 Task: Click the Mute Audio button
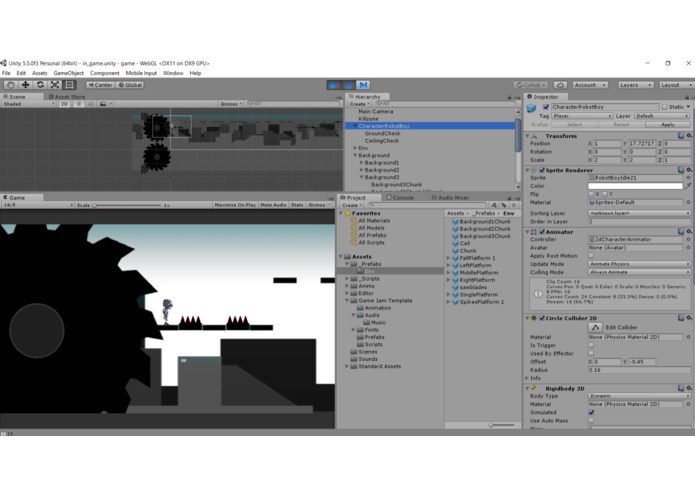(x=273, y=205)
